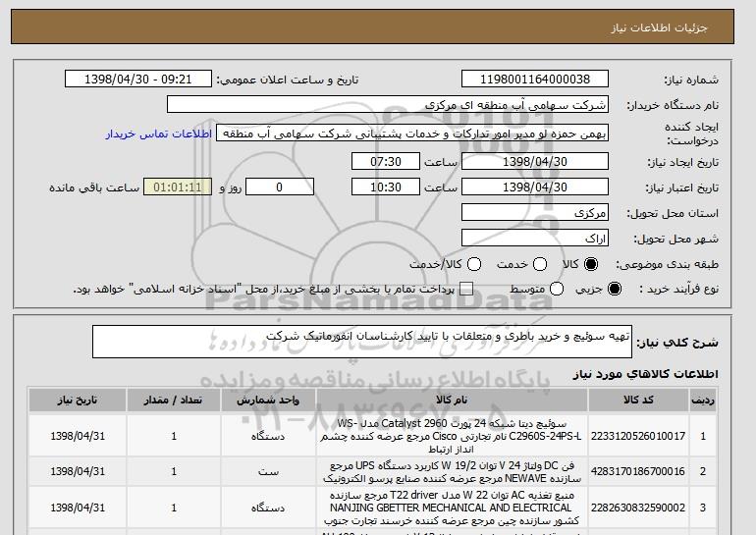Click unit دستگاه in row 1
The height and width of the screenshot is (535, 756).
point(268,436)
